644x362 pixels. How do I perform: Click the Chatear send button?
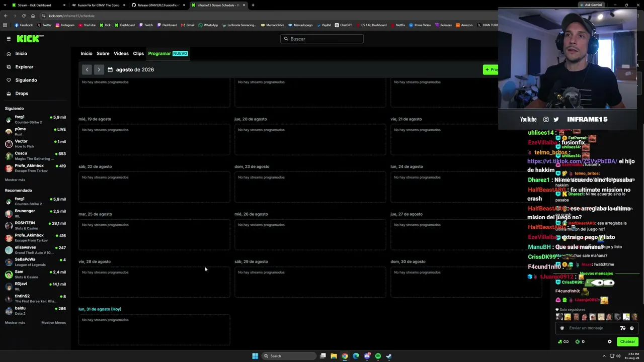[627, 342]
